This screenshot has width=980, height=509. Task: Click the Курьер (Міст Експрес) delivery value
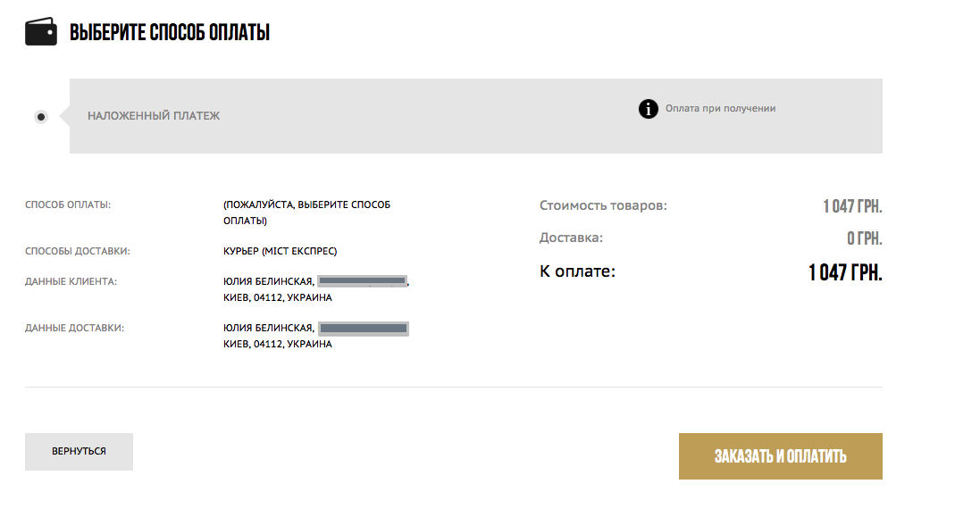coord(280,251)
